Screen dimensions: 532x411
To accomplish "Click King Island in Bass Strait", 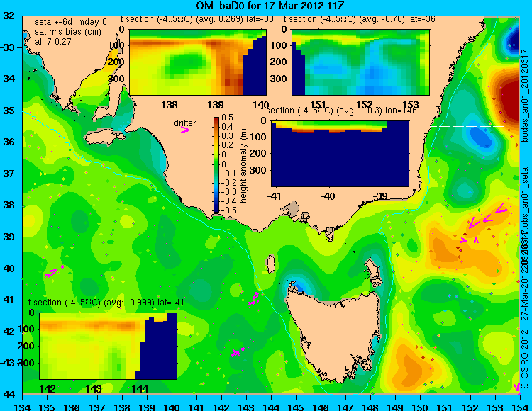I will (270, 264).
